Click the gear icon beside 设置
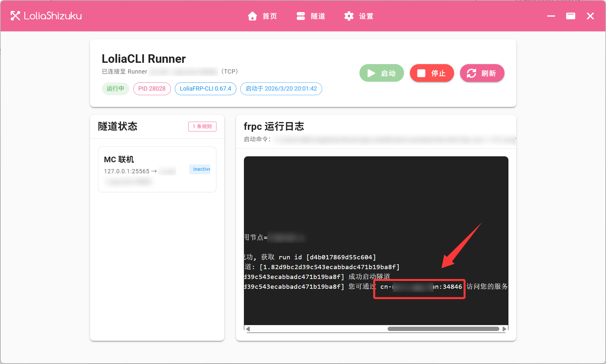The width and height of the screenshot is (606, 364). click(x=349, y=16)
